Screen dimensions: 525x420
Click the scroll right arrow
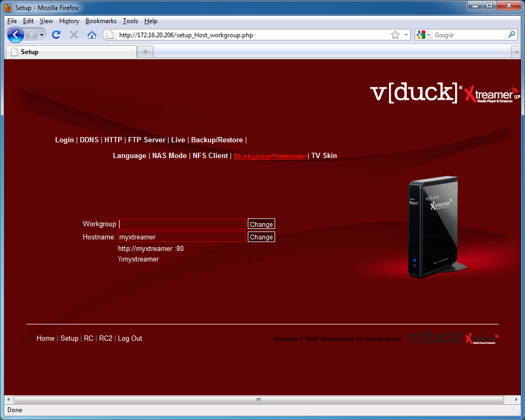pyautogui.click(x=516, y=400)
